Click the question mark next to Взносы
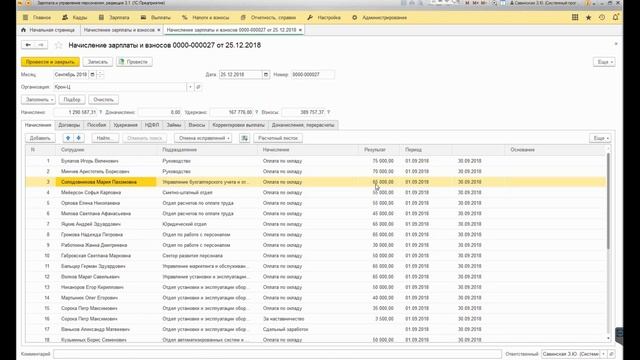The height and width of the screenshot is (360, 640). [329, 112]
